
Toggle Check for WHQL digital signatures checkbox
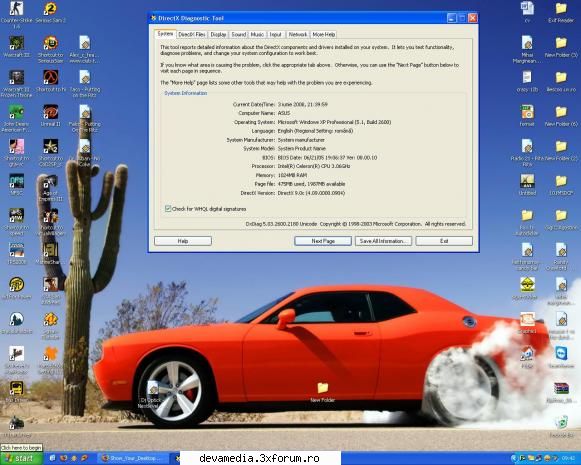click(168, 209)
